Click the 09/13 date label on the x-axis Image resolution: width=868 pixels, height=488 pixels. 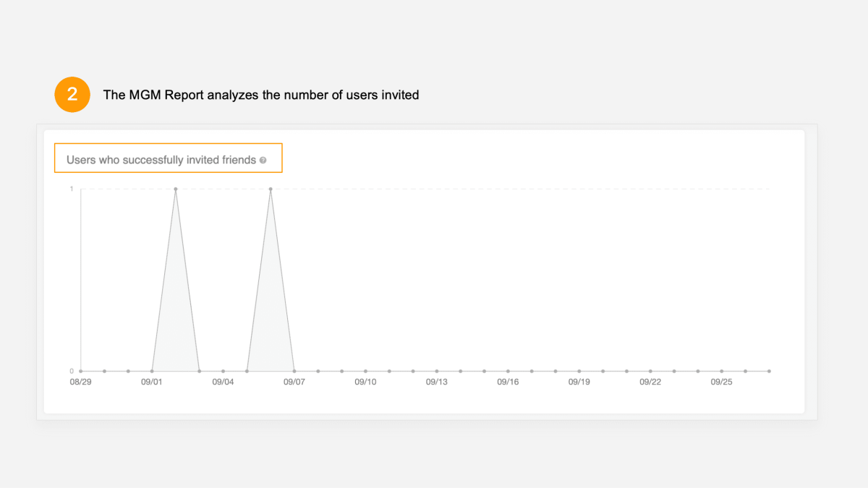click(436, 382)
